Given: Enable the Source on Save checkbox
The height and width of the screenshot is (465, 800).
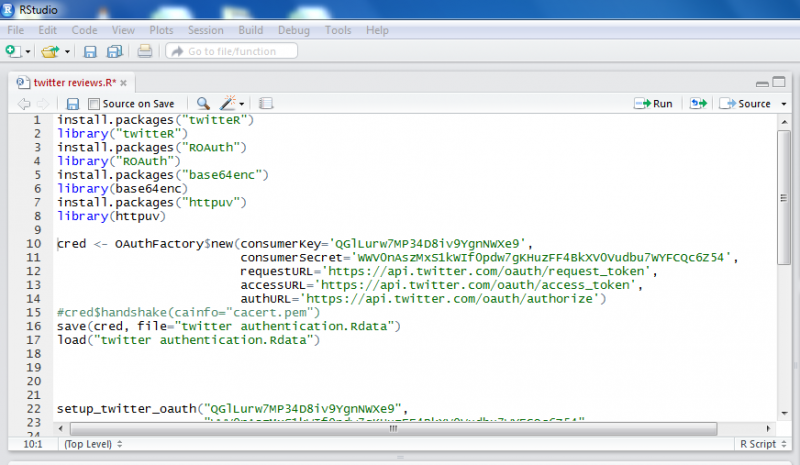Looking at the screenshot, I should click(x=94, y=103).
